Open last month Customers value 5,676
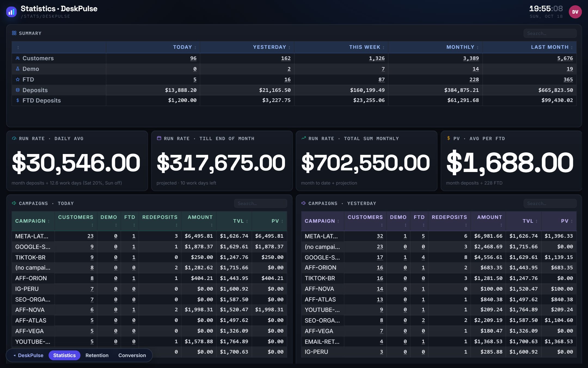This screenshot has width=588, height=368. pos(565,58)
